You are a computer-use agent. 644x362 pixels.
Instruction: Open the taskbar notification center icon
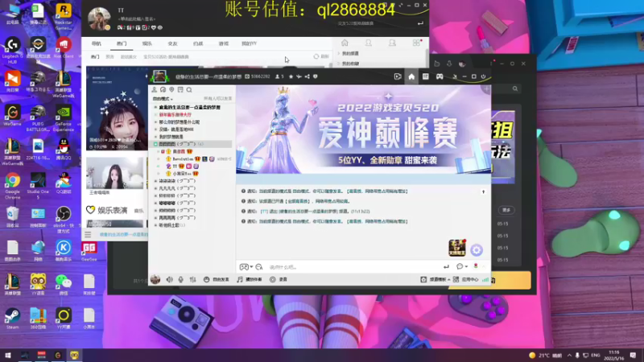click(x=633, y=356)
